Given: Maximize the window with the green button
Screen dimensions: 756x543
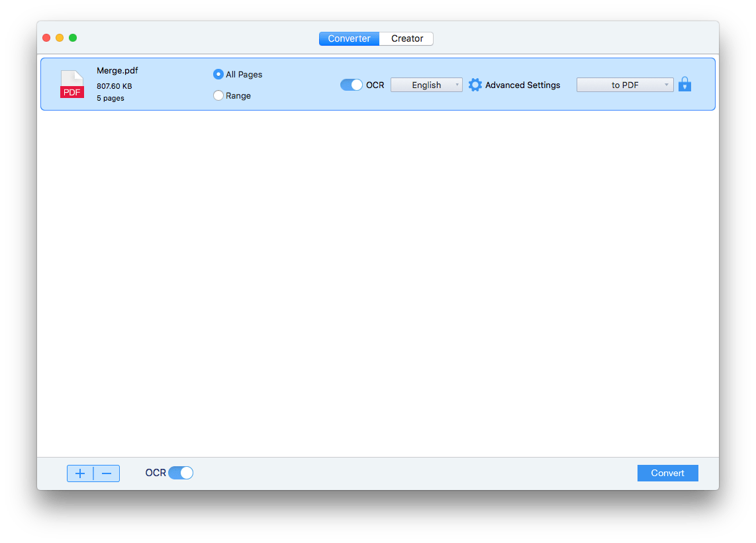Looking at the screenshot, I should (73, 38).
